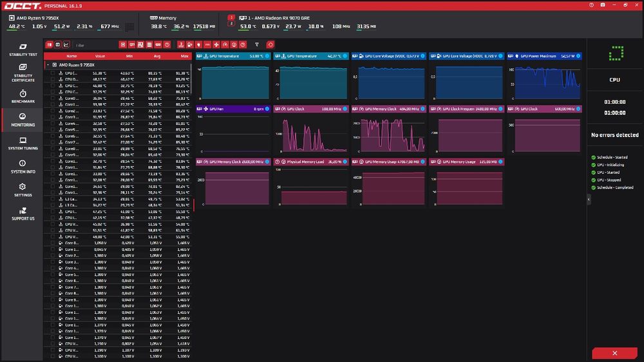Open the Stability Test section
Screen dimensions: 644x362
pyautogui.click(x=23, y=50)
